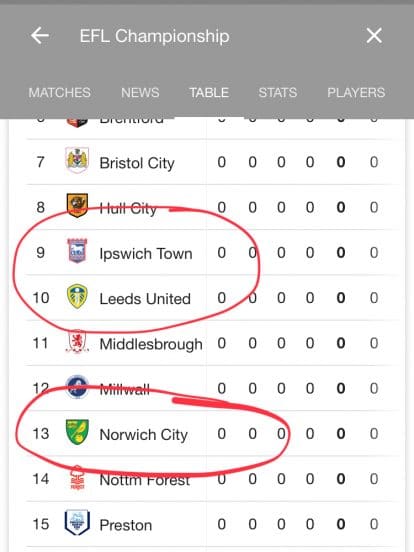Click the Middlesbrough lion crest
Viewport: 414px width, 552px height.
pos(77,341)
